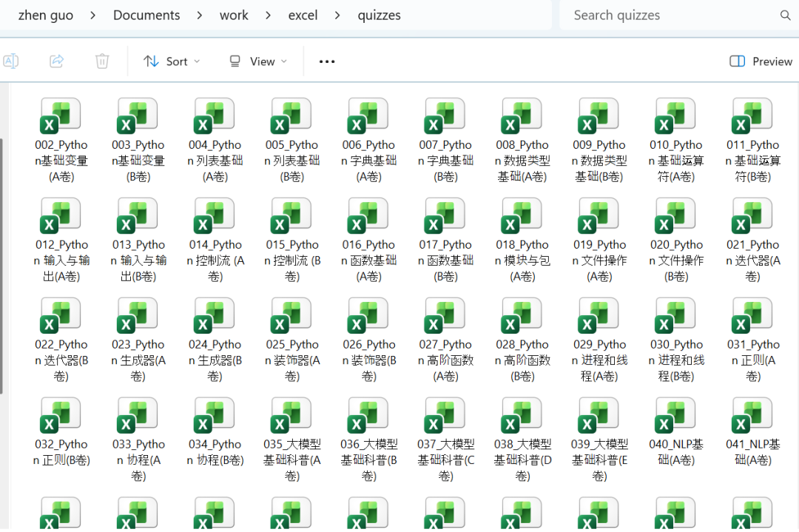799x532 pixels.
Task: Click the quizzes breadcrumb
Action: click(x=379, y=16)
